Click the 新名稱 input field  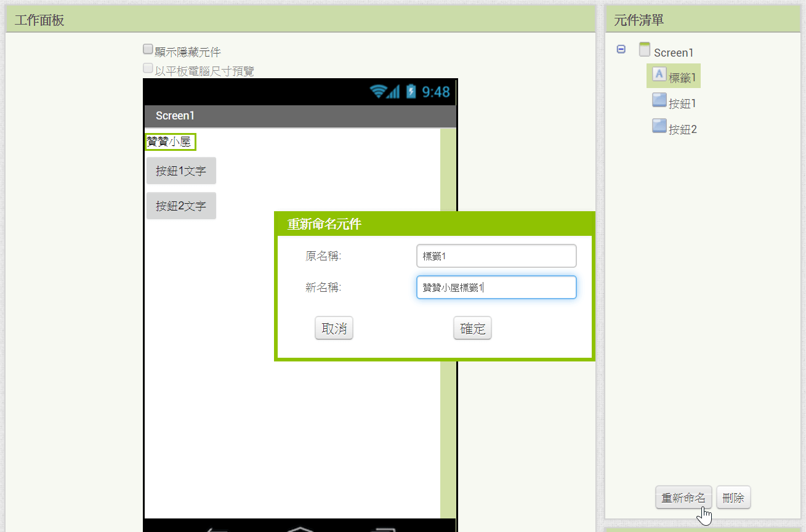(x=496, y=288)
